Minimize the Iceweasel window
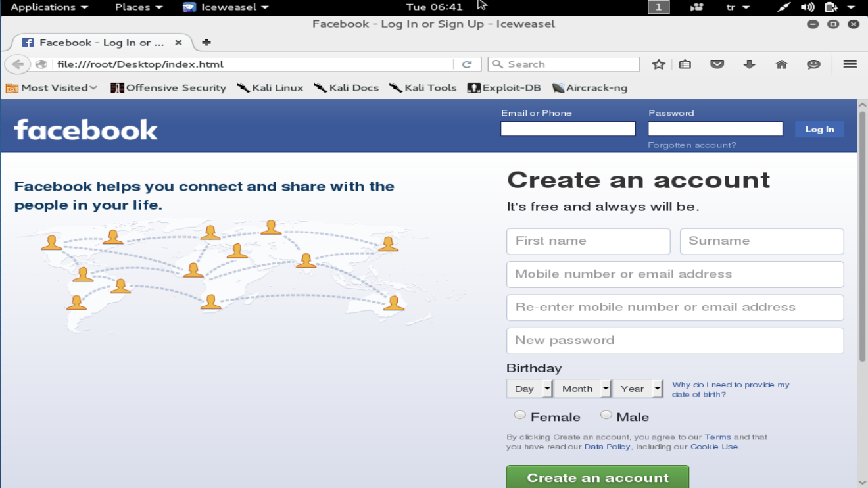868x488 pixels. (x=813, y=24)
